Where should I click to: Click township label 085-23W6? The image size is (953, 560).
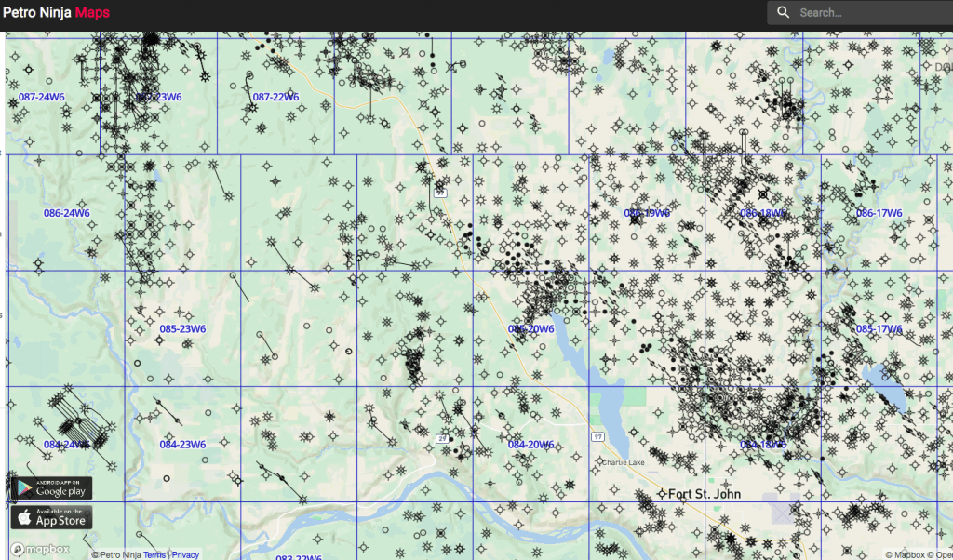[x=182, y=329]
